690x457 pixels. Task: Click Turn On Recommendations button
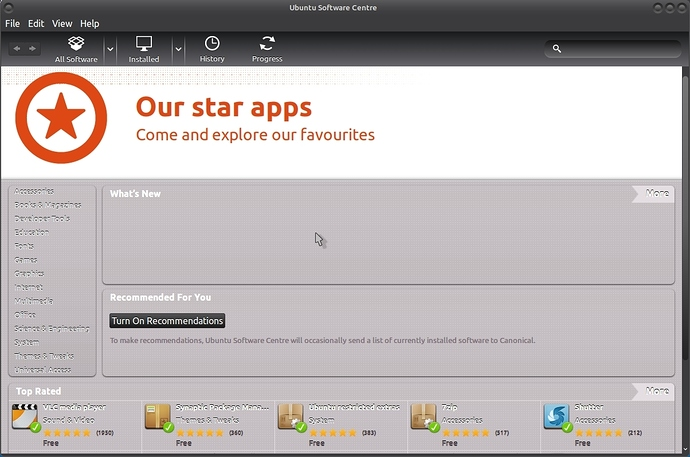point(167,321)
